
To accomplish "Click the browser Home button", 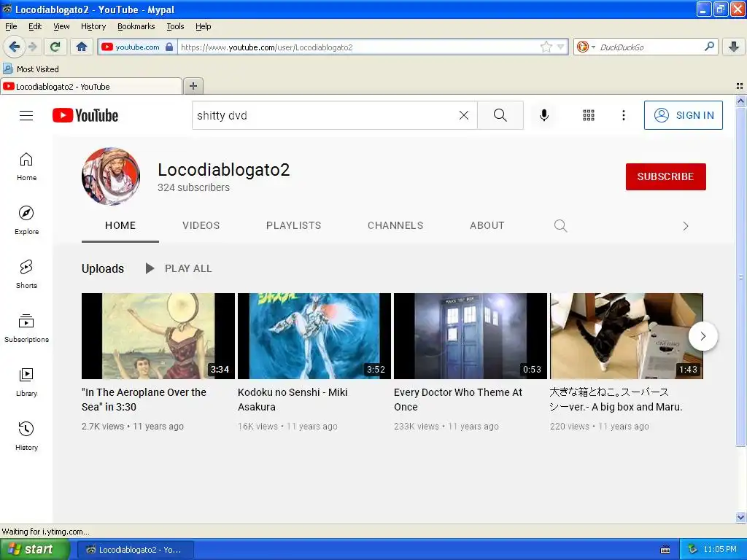I will (x=82, y=47).
